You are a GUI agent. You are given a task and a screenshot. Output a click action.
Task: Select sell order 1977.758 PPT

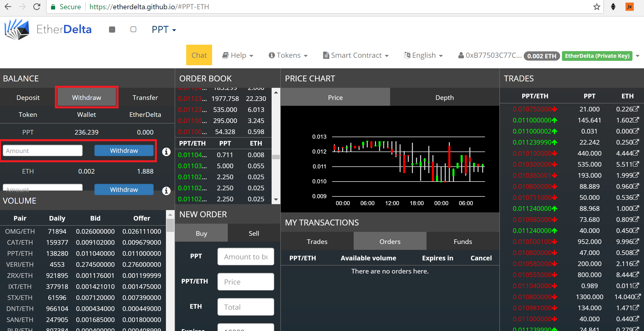pos(223,99)
